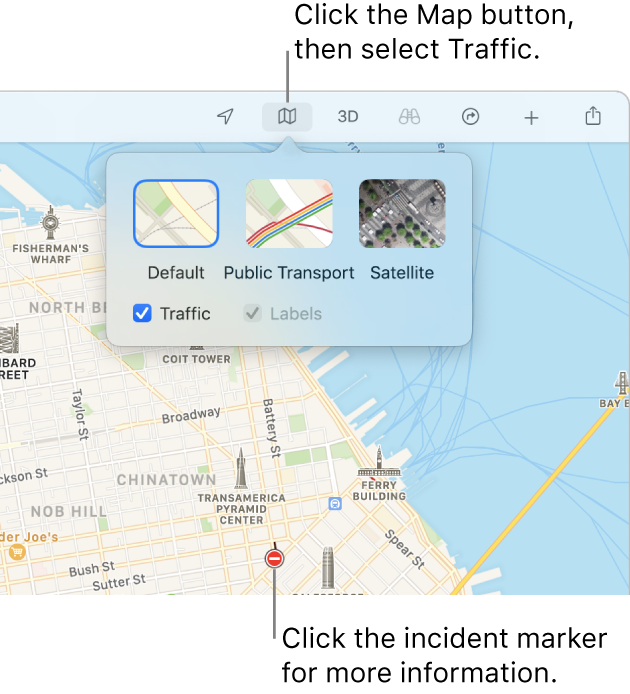Click the Look Around binoculars icon
630x694 pixels.
pos(409,116)
